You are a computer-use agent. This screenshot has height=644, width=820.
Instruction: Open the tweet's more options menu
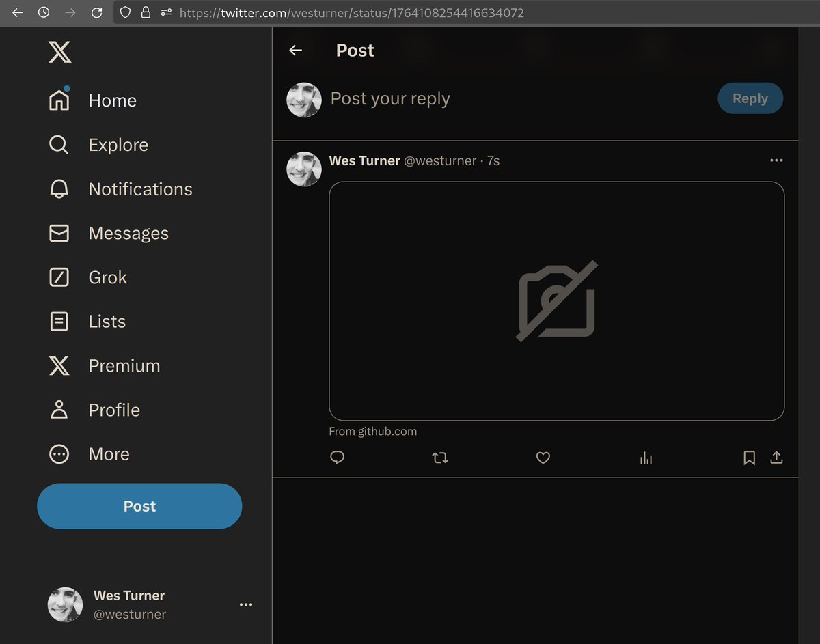776,160
